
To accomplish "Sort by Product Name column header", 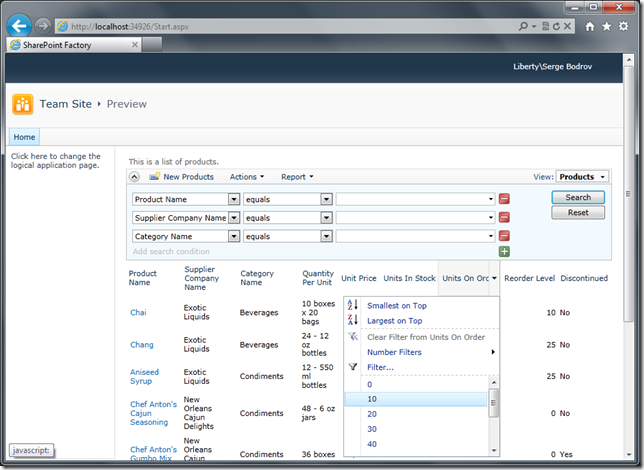I will 143,278.
